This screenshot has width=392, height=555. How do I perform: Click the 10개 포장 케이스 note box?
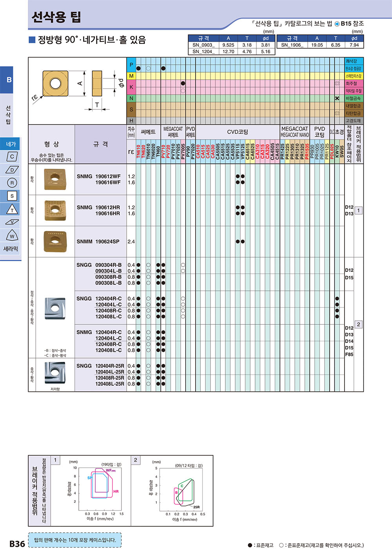coord(75,540)
